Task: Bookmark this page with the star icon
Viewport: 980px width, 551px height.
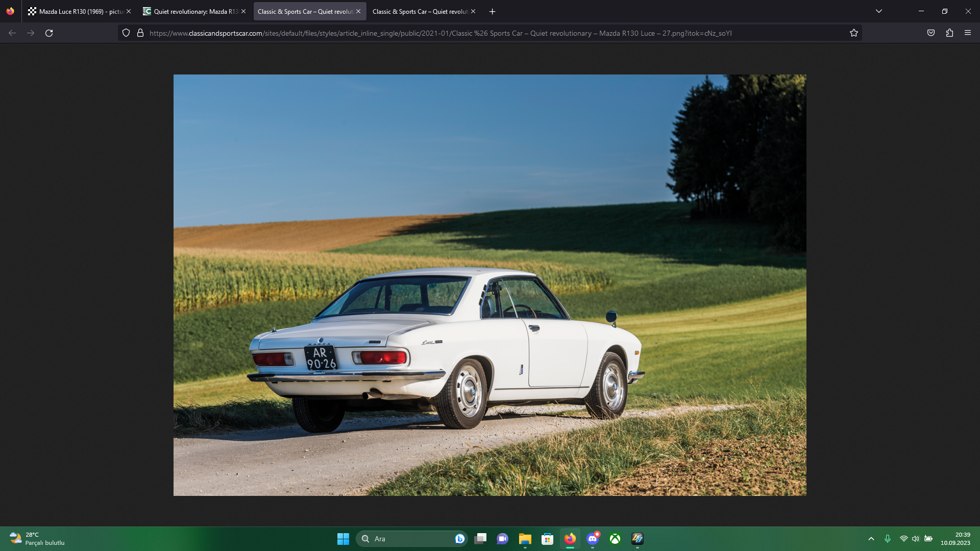Action: (x=854, y=33)
